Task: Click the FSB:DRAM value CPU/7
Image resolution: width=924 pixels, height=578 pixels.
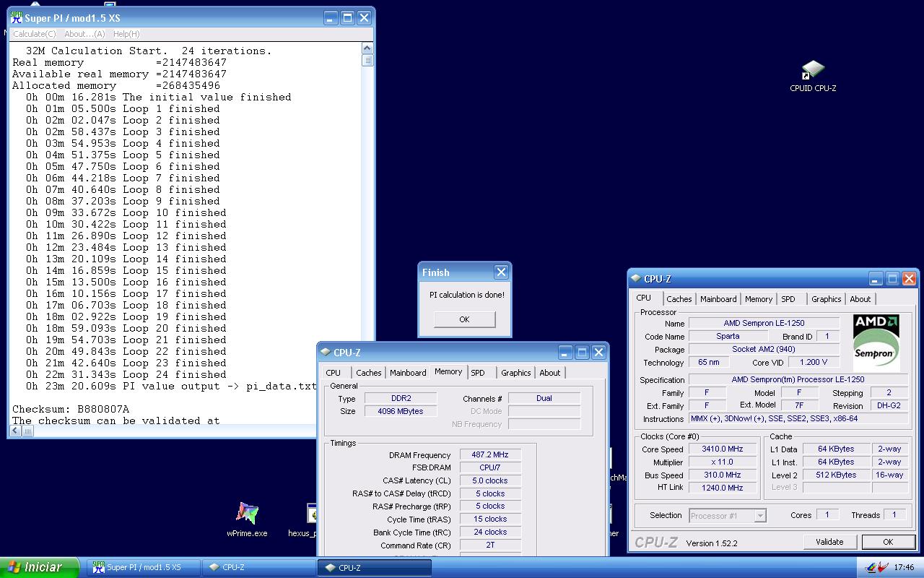Action: pyautogui.click(x=489, y=468)
